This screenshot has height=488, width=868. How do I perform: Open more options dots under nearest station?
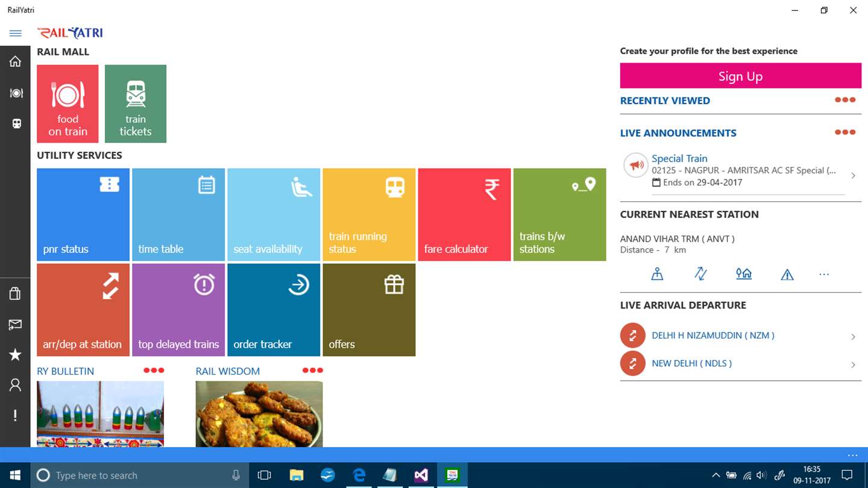pos(824,274)
